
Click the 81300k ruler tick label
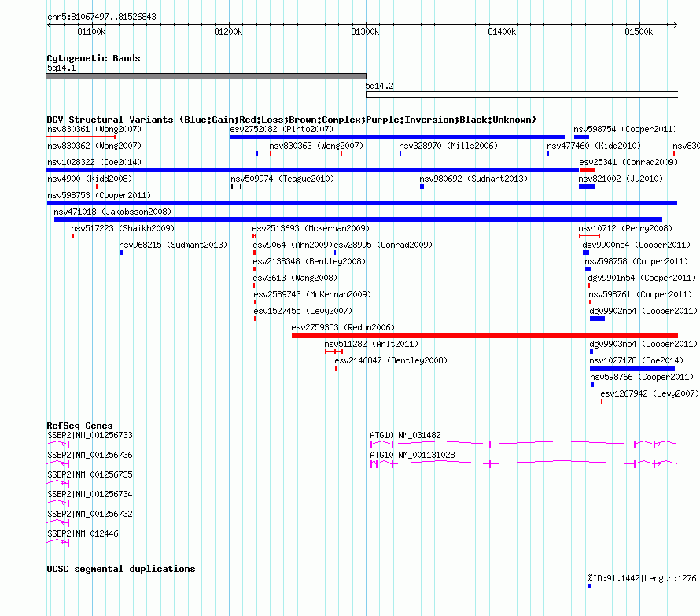point(365,31)
